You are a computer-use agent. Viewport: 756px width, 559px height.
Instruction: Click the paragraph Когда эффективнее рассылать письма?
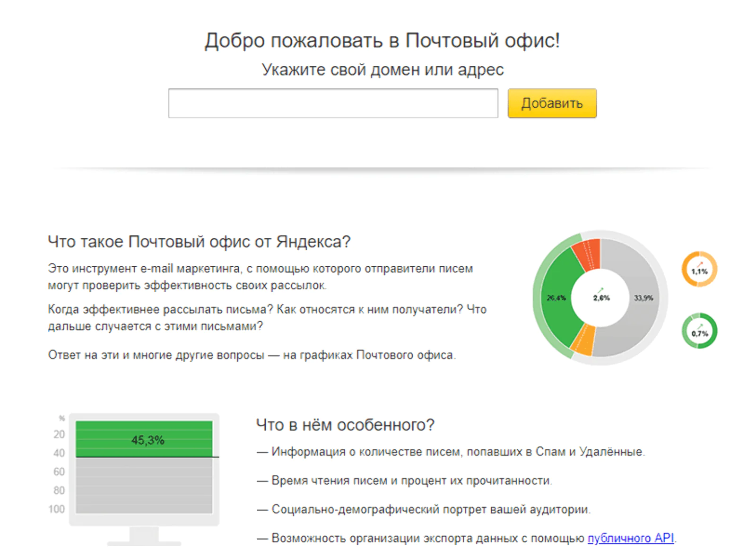pos(267,318)
